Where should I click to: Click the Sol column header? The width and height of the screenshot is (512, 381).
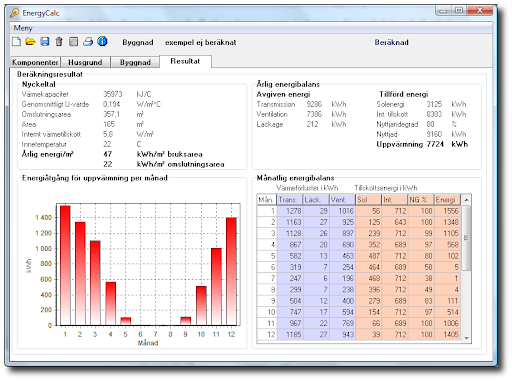[368, 200]
